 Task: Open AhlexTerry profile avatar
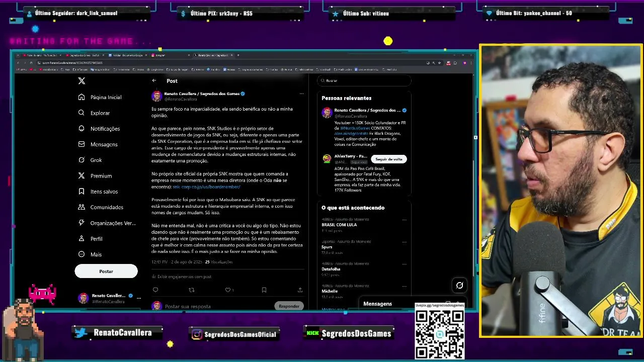coord(327,158)
